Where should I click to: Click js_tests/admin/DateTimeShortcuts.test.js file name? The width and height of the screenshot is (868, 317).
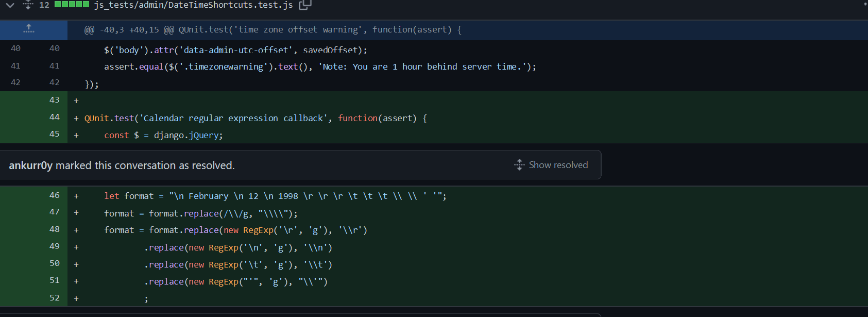(x=193, y=5)
